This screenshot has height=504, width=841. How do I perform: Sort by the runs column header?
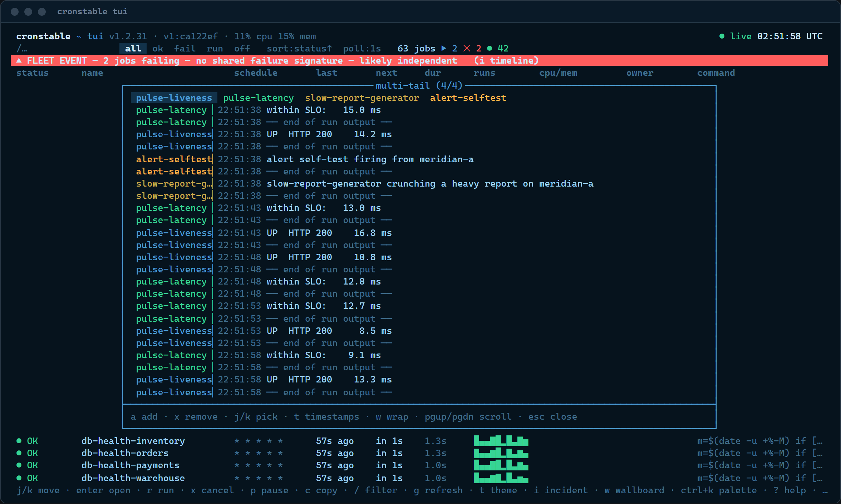pyautogui.click(x=485, y=73)
